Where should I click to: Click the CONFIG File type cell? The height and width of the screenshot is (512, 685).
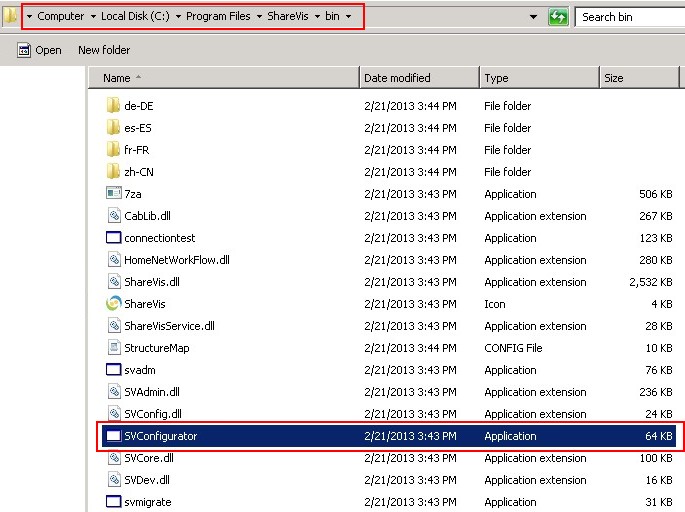513,348
